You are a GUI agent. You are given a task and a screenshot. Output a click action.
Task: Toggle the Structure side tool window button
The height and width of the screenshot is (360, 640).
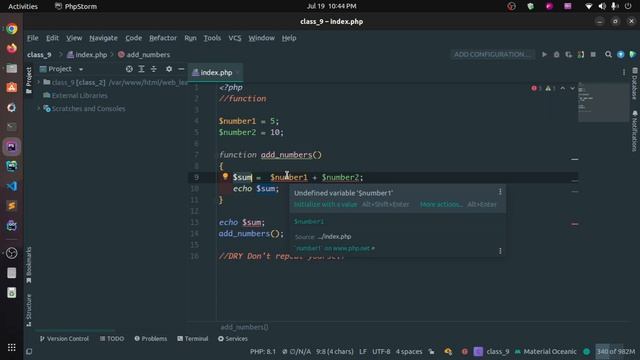[29, 310]
